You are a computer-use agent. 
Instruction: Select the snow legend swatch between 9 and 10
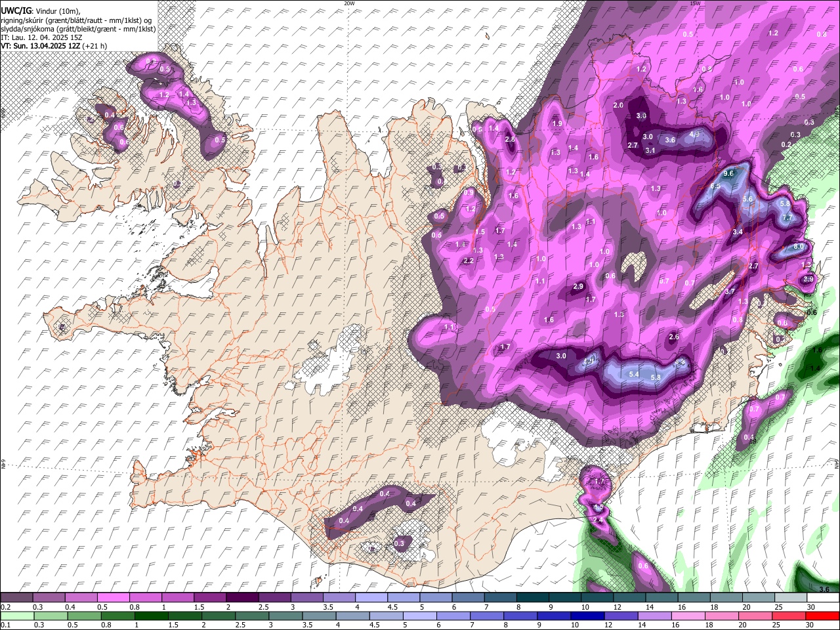566,598
